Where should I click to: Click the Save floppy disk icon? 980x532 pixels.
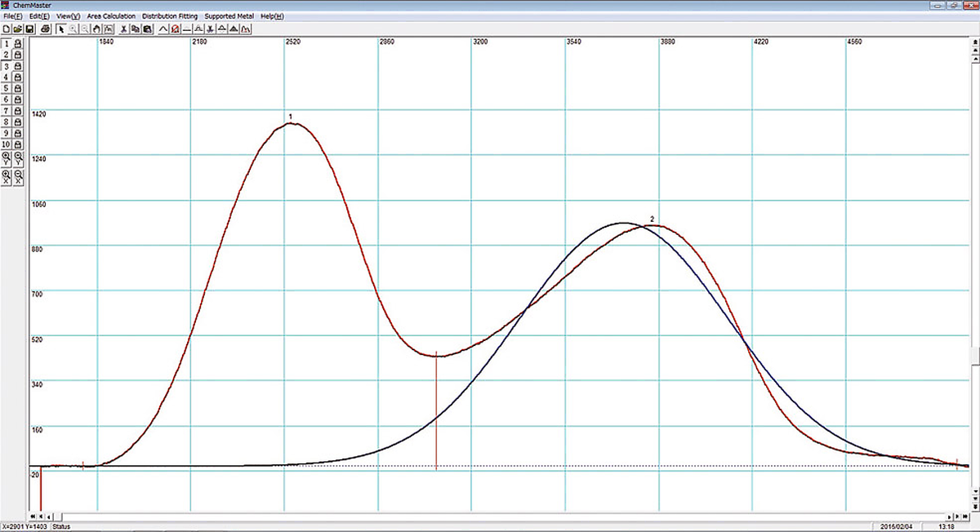point(29,29)
